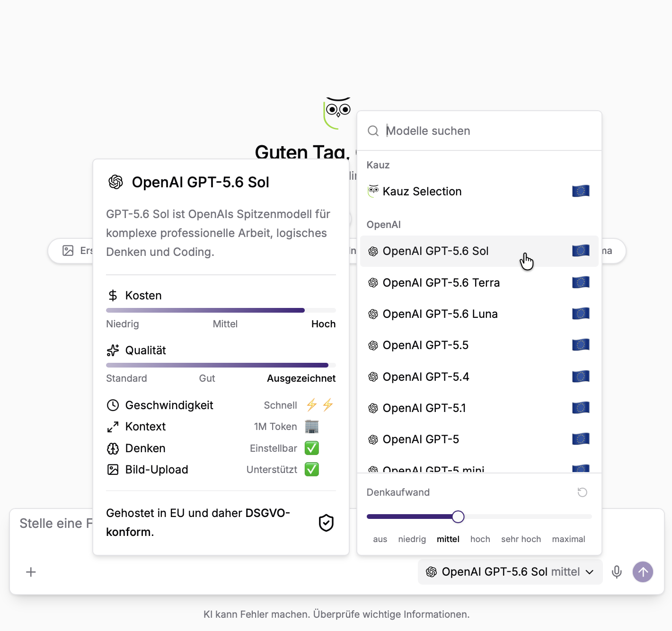The width and height of the screenshot is (672, 631).
Task: Pick the OpenAI GPT-5 model
Action: coord(479,439)
